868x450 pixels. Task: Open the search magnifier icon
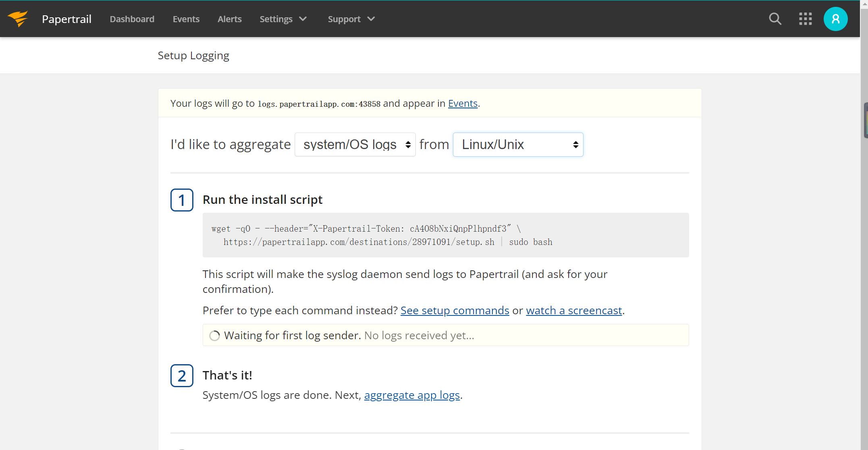[775, 19]
